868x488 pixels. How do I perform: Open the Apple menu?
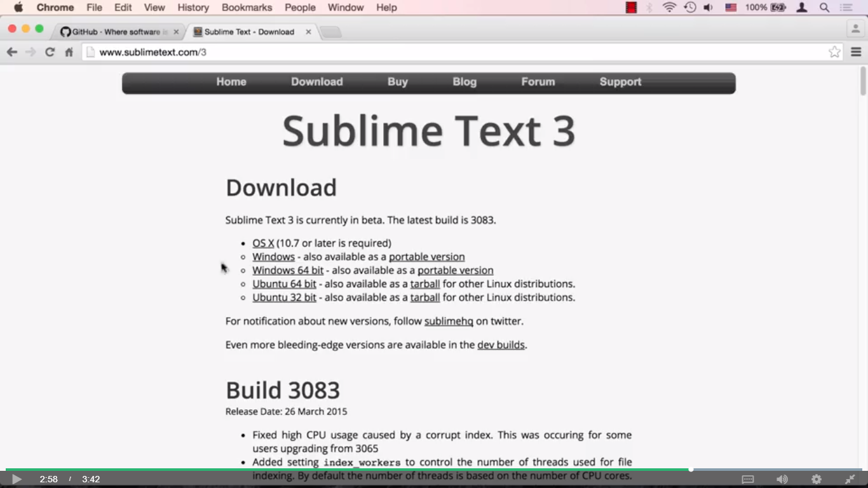tap(18, 8)
